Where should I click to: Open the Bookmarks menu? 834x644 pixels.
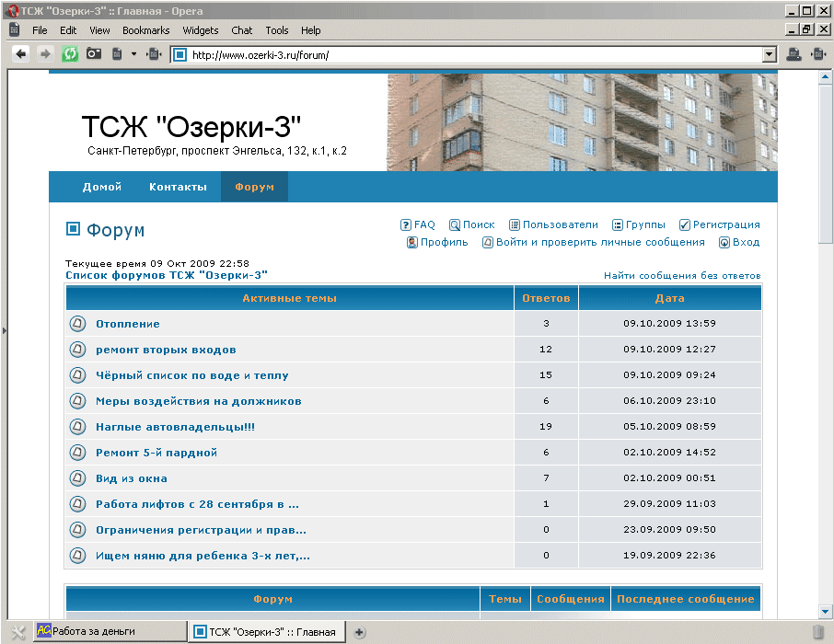pos(145,30)
